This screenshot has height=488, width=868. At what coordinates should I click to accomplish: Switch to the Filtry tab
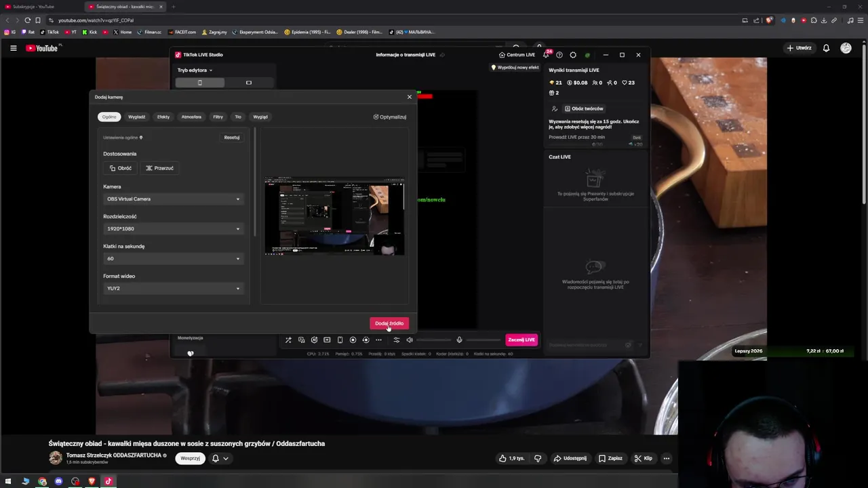(218, 117)
